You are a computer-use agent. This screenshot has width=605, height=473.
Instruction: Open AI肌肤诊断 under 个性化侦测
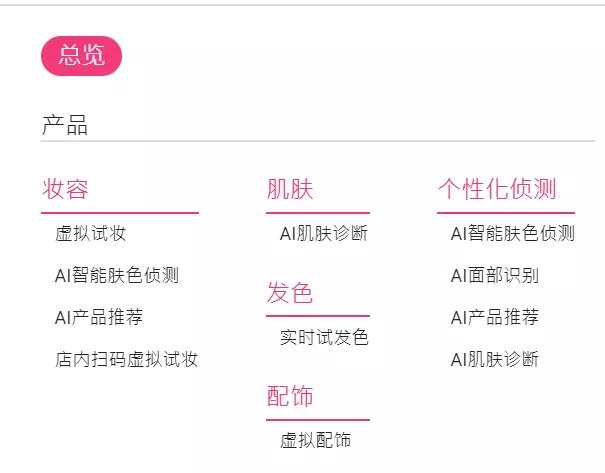[494, 360]
